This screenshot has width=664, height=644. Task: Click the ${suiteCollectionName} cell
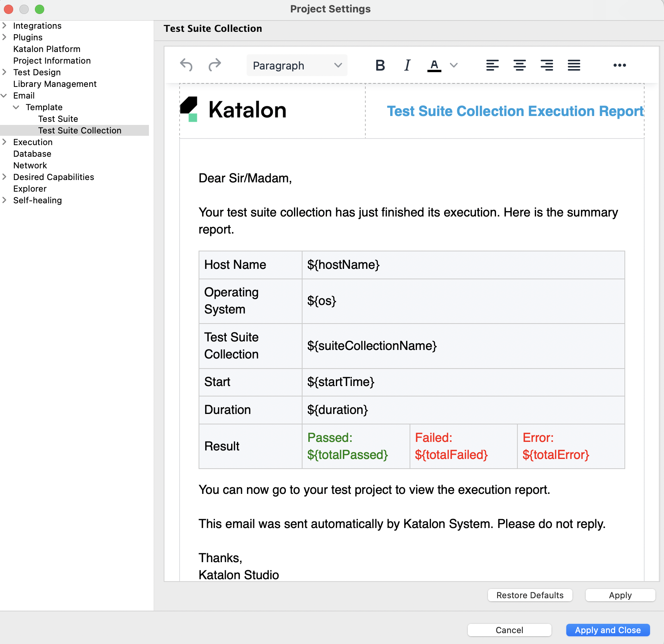click(463, 346)
